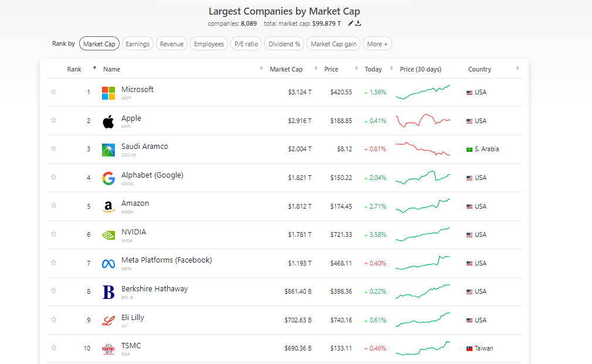This screenshot has height=364, width=592.
Task: Rank by Earnings
Action: [137, 44]
